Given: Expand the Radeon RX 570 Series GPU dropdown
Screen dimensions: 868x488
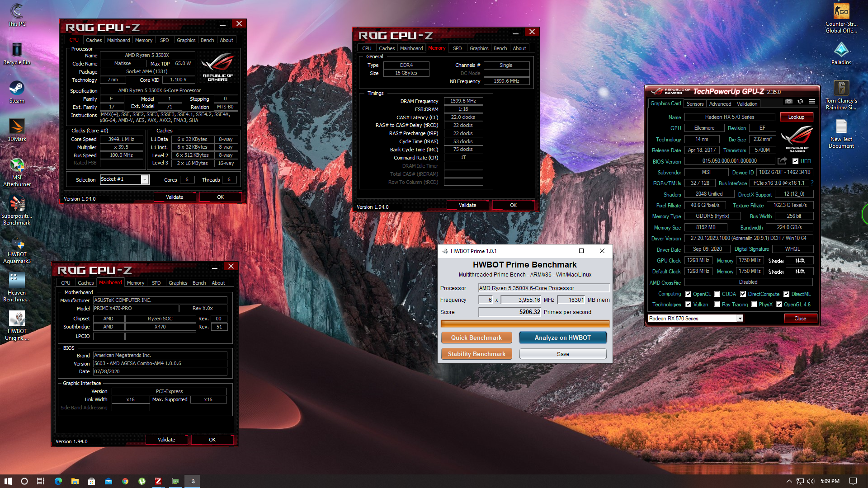Looking at the screenshot, I should coord(740,319).
